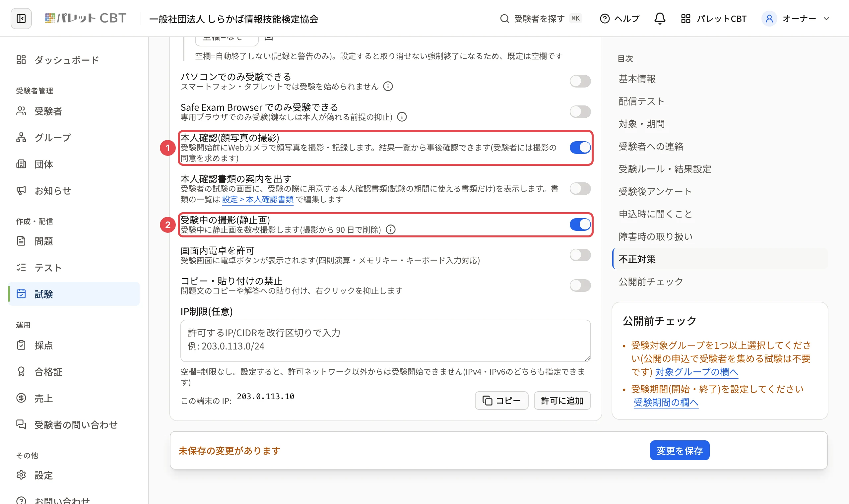
Task: Show info for パソコンでのみ受験できる
Action: (388, 86)
